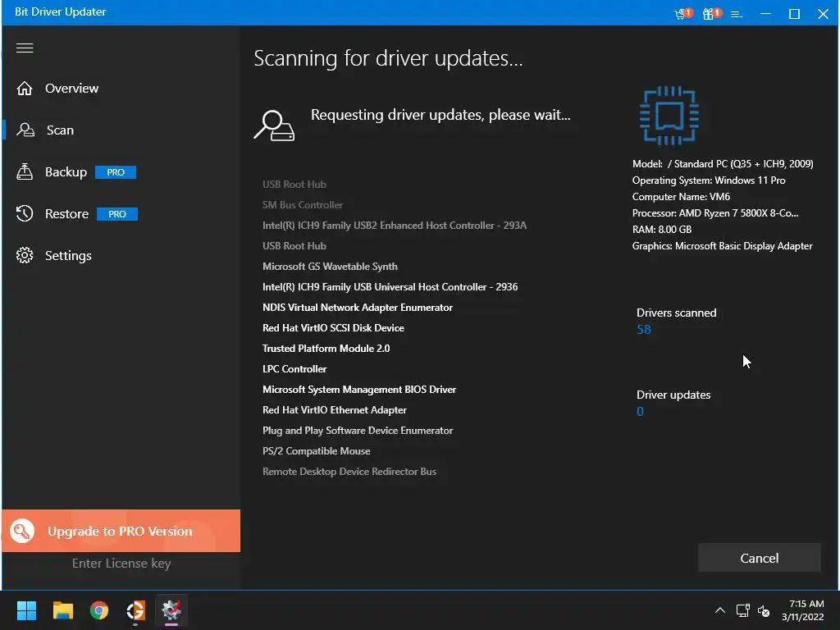Select first USB Root Hub entry
This screenshot has width=840, height=630.
coord(294,185)
